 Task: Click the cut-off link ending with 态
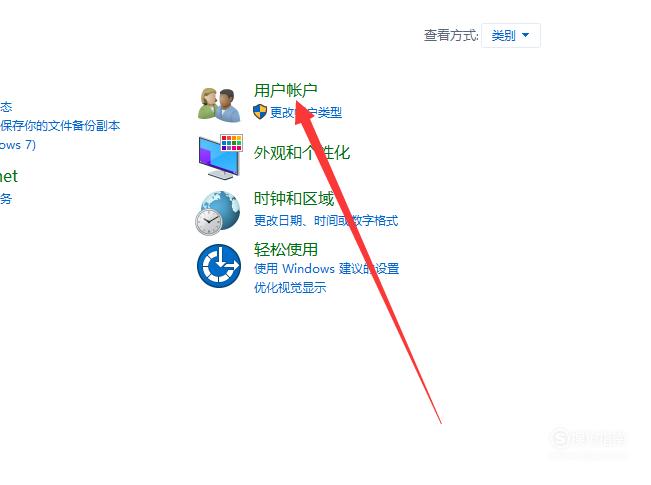point(6,107)
